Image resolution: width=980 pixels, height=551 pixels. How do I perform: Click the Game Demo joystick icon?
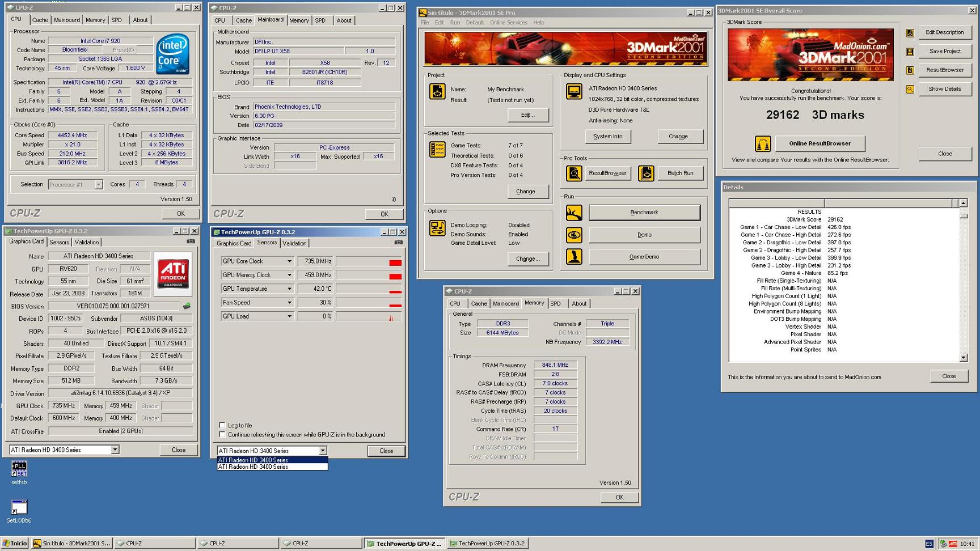574,257
